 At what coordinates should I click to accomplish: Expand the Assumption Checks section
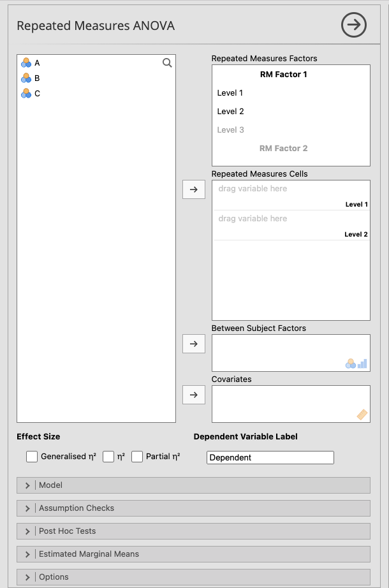pyautogui.click(x=193, y=508)
